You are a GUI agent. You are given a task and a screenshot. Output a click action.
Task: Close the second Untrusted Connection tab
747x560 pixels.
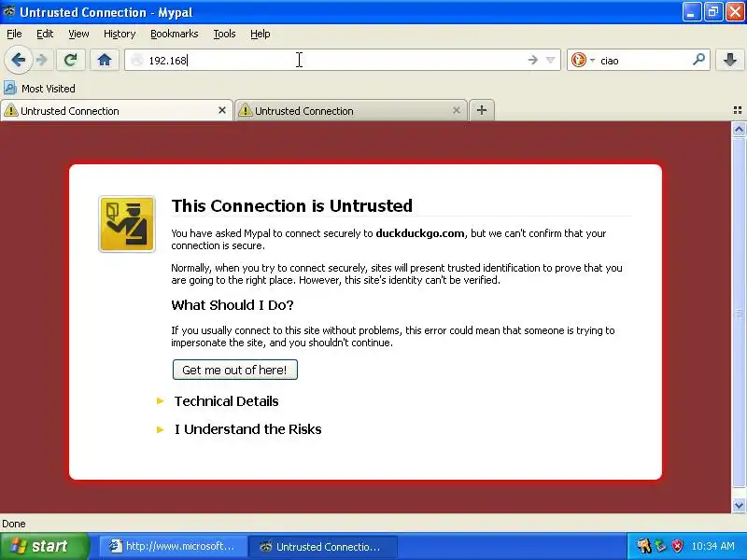coord(457,110)
